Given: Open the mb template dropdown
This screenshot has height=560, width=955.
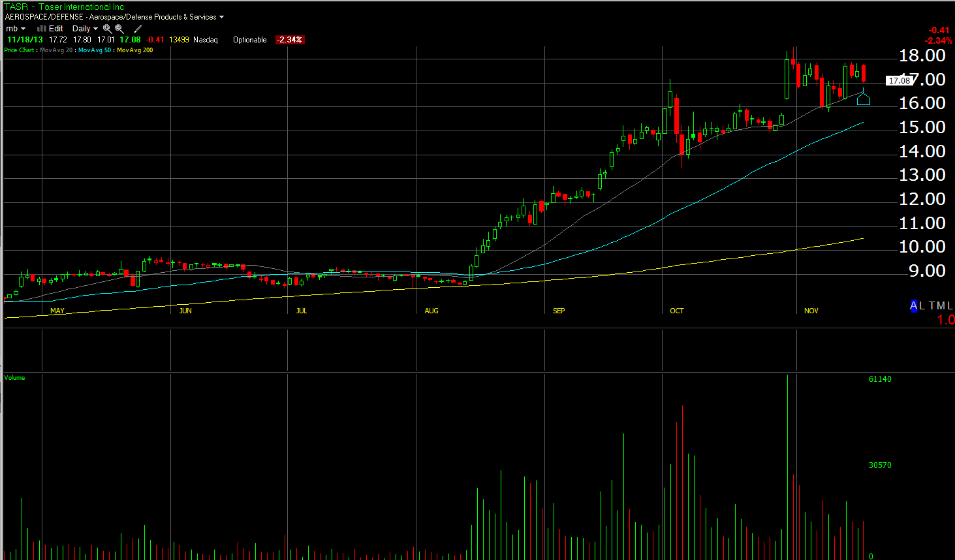Looking at the screenshot, I should 16,29.
